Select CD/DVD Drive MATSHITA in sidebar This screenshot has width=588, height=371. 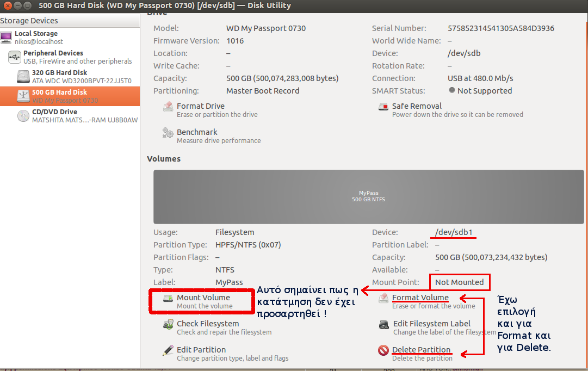click(x=70, y=116)
